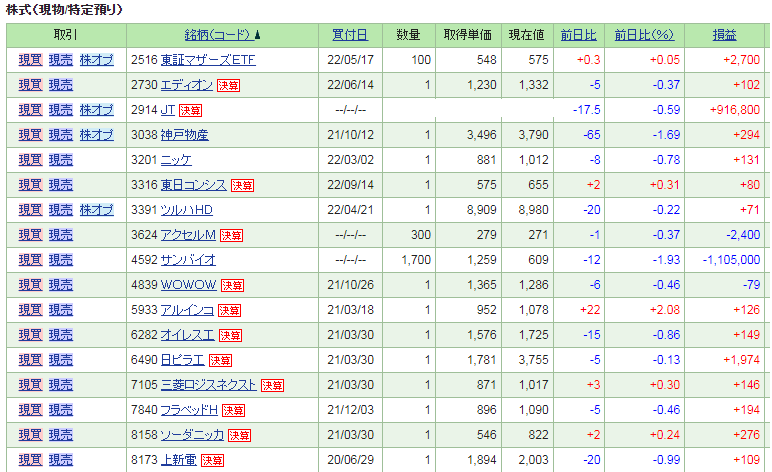Click 株オプ for 2516 東証マザーズETF
The width and height of the screenshot is (772, 472).
point(96,60)
